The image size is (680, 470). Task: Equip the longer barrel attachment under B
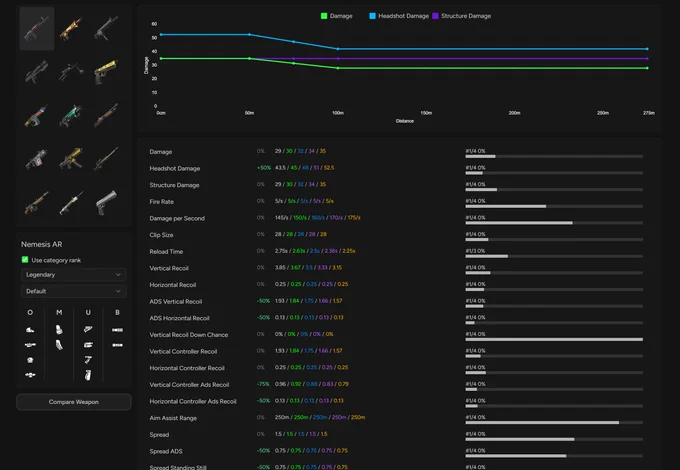click(117, 330)
